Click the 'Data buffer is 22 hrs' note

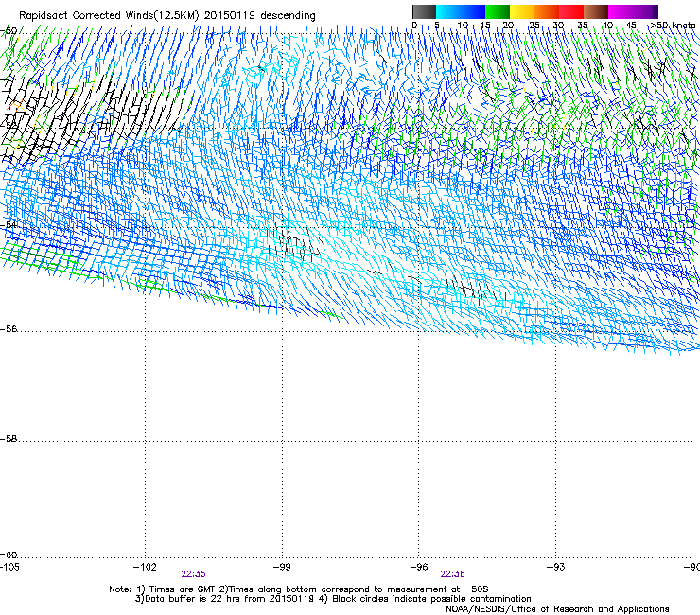[224, 599]
